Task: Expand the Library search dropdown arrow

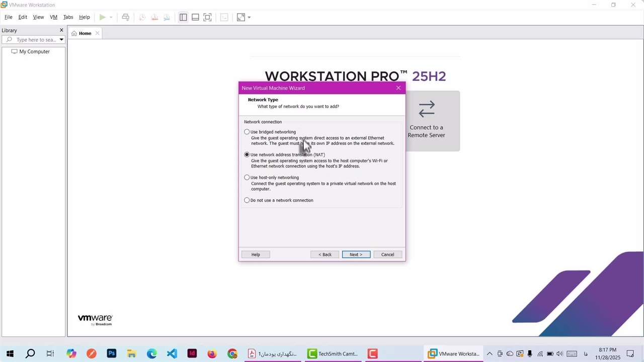Action: (x=61, y=40)
